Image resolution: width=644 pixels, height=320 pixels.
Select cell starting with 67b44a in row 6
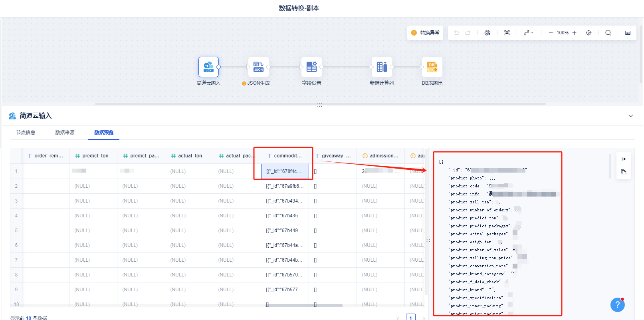285,245
